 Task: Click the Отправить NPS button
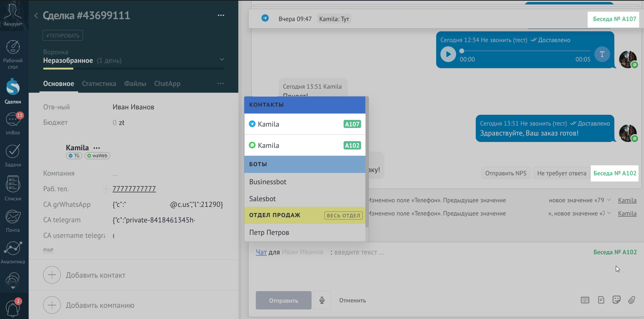(x=506, y=173)
